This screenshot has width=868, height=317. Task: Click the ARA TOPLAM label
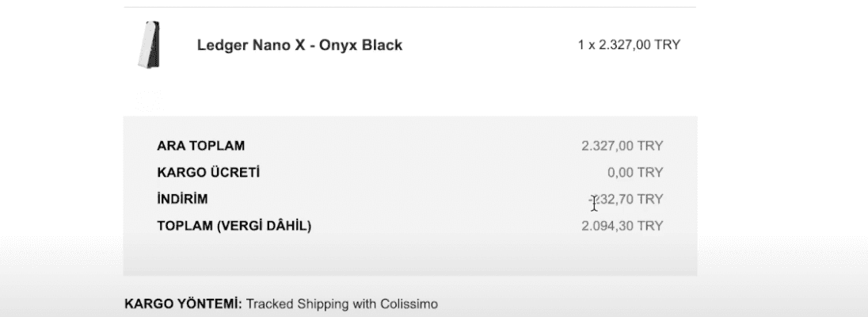click(x=201, y=147)
